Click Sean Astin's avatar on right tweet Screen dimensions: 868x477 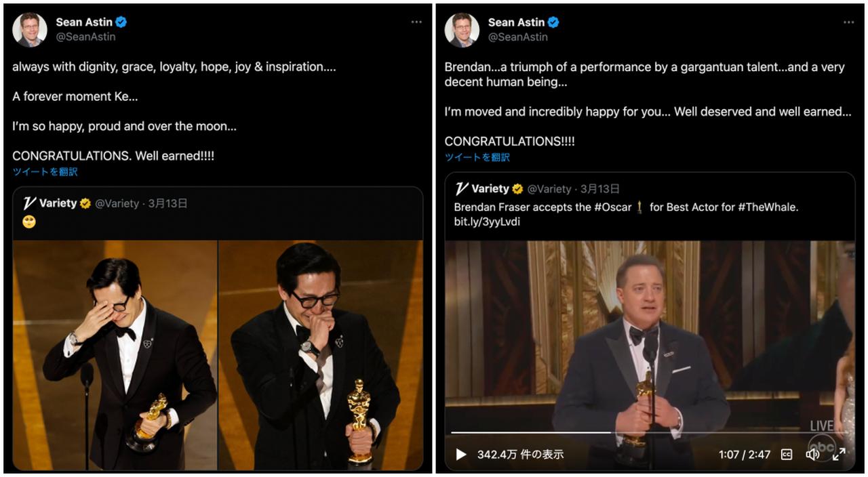pos(462,30)
